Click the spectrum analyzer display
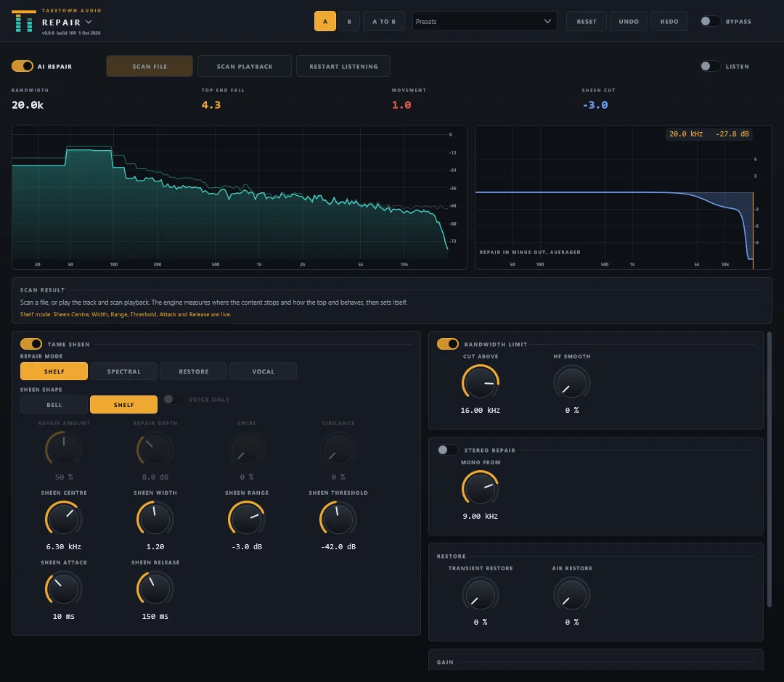 pyautogui.click(x=239, y=197)
